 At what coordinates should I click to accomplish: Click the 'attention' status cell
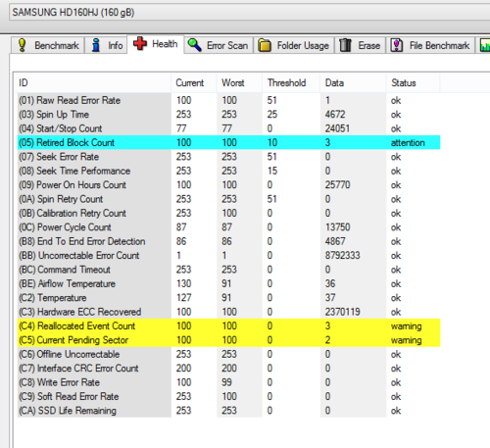click(408, 142)
